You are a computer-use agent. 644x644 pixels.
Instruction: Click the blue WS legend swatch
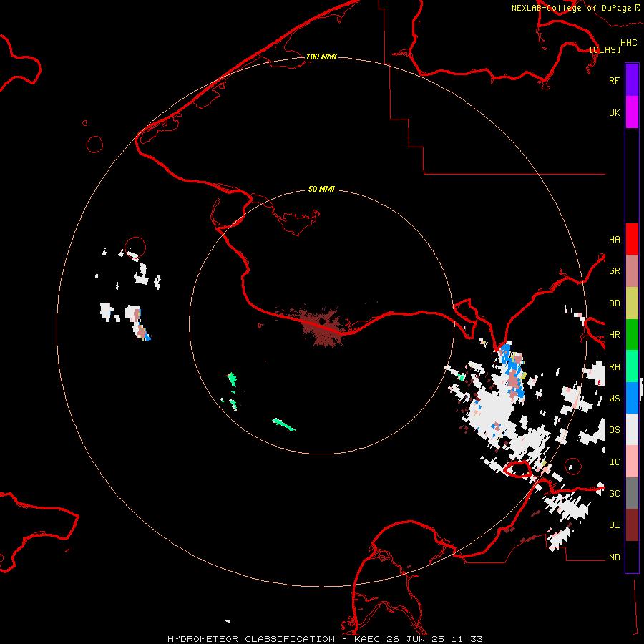coord(632,398)
